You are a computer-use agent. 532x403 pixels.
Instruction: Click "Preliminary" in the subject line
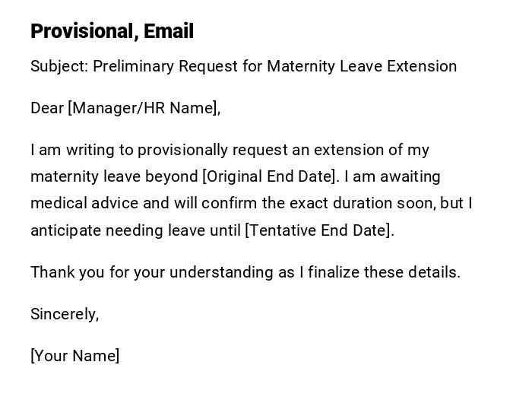pos(134,66)
